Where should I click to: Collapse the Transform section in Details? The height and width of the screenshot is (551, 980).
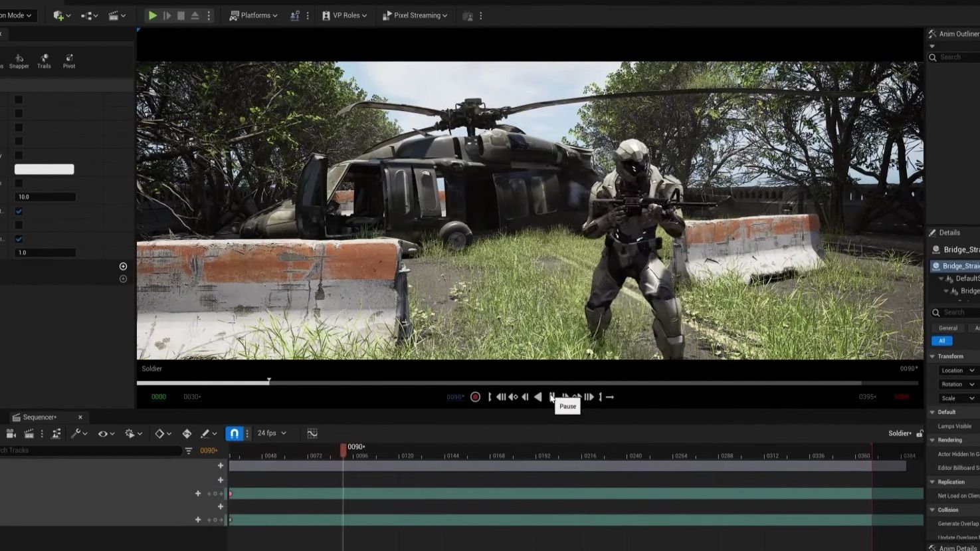932,356
